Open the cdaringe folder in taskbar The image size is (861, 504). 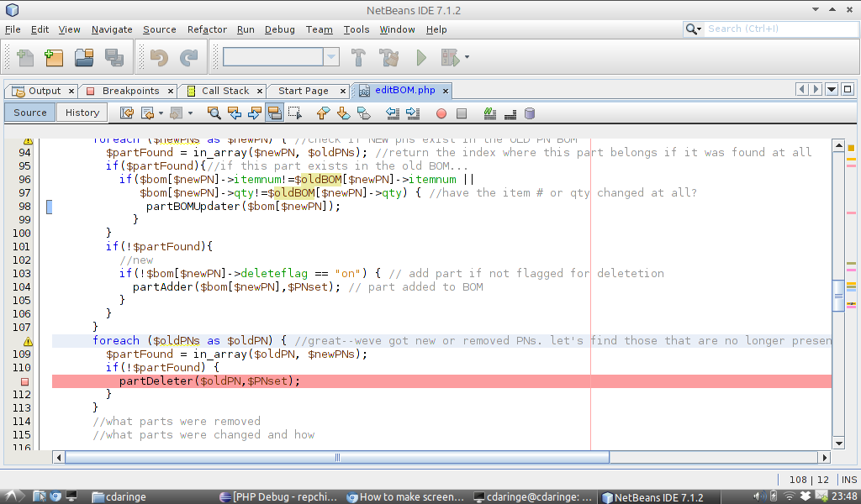coord(119,497)
